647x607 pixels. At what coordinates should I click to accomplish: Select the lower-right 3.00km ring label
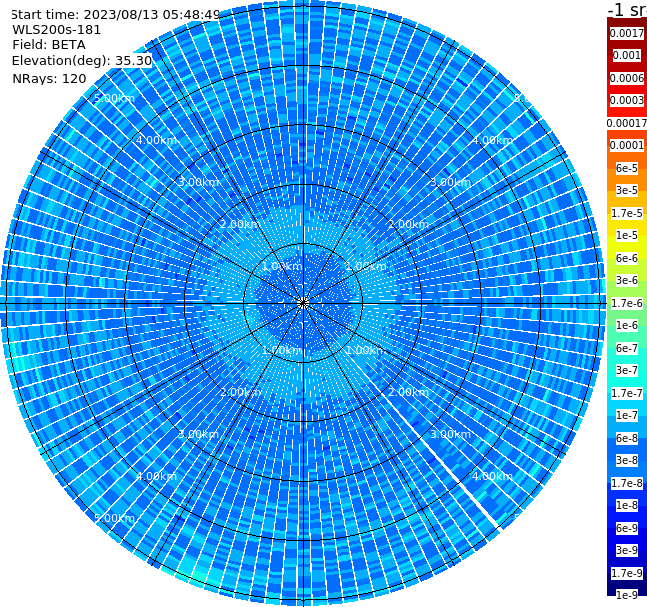click(x=450, y=434)
